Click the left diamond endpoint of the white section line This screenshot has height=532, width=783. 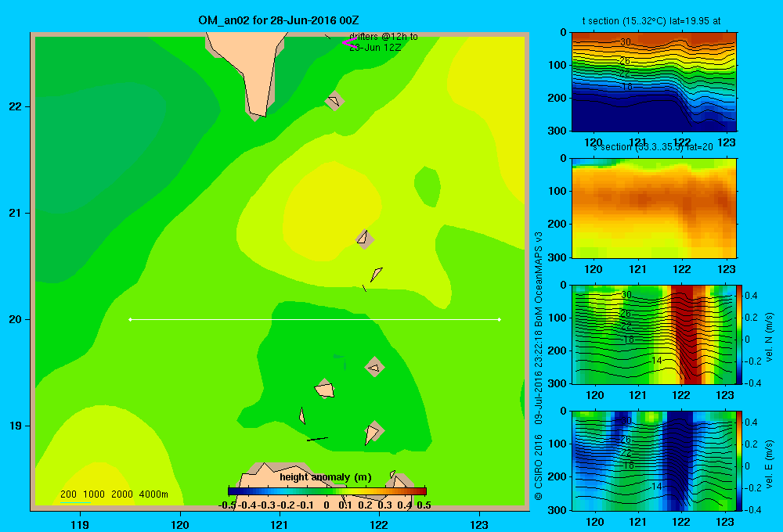pos(130,319)
